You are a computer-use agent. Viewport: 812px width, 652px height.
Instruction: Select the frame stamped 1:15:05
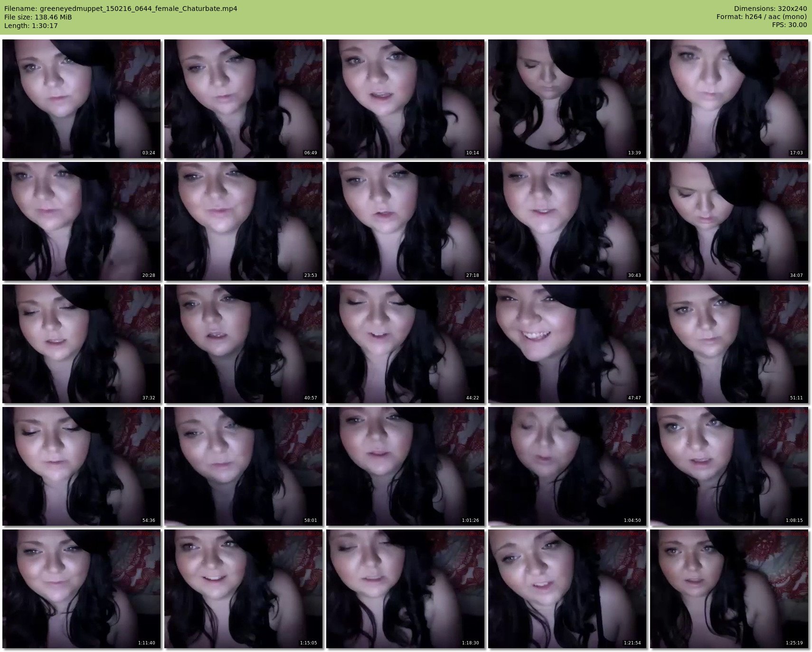(243, 589)
